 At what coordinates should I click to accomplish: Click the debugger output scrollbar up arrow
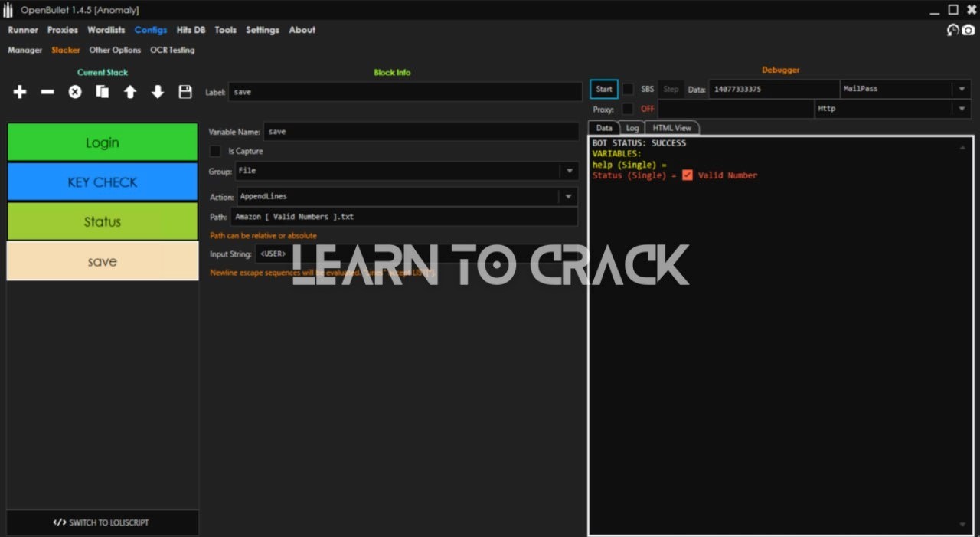coord(962,147)
